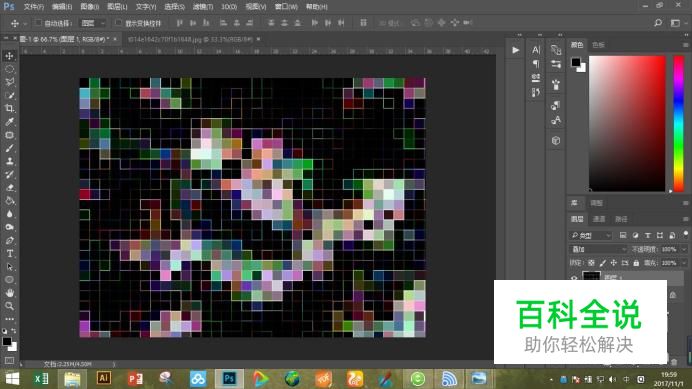The width and height of the screenshot is (692, 389).
Task: Select the Paint Bucket tool
Action: pyautogui.click(x=9, y=201)
